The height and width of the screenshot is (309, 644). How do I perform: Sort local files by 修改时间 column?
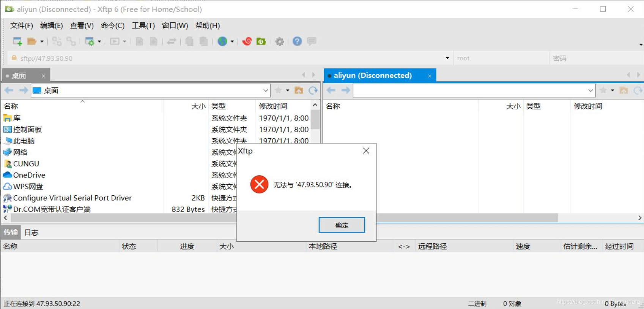click(283, 106)
